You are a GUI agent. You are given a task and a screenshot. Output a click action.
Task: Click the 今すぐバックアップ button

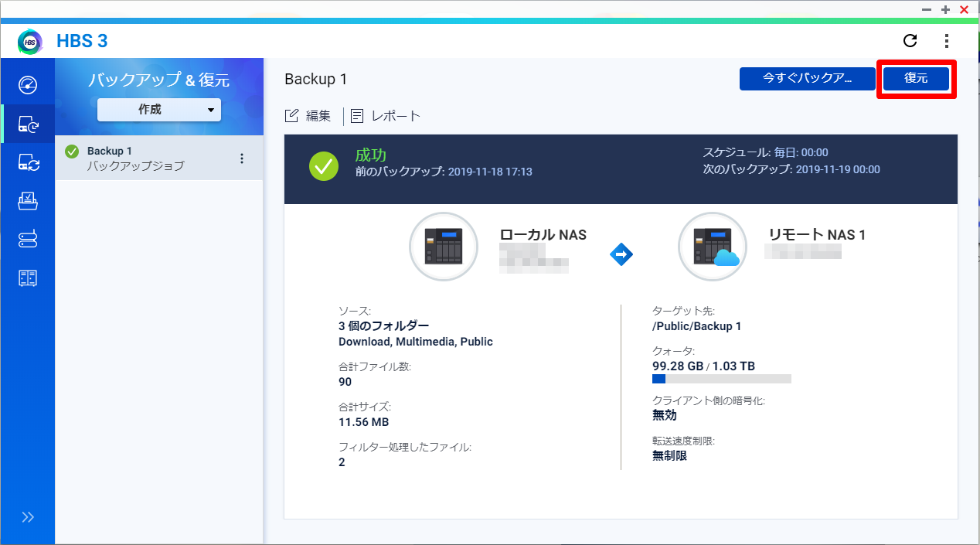[808, 79]
